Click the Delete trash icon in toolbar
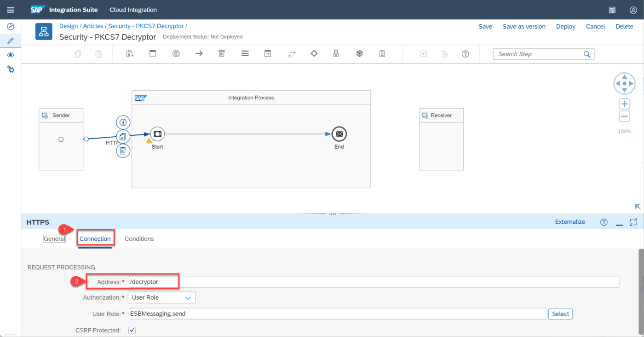This screenshot has height=337, width=644. pos(222,53)
